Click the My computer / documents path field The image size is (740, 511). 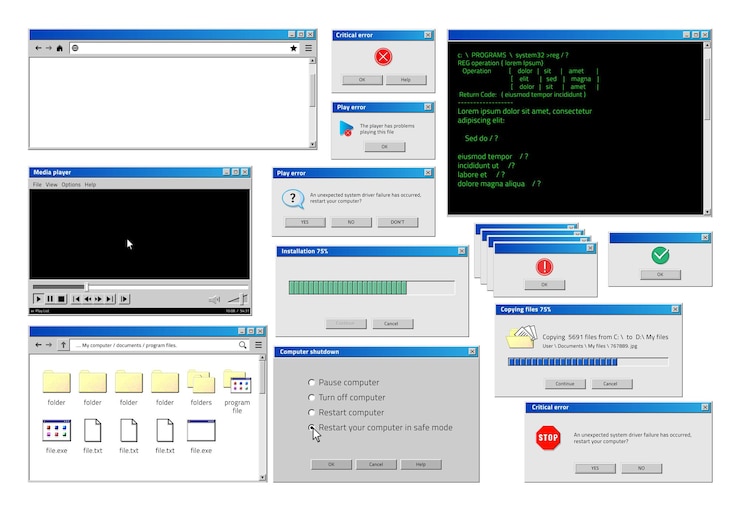(x=160, y=345)
